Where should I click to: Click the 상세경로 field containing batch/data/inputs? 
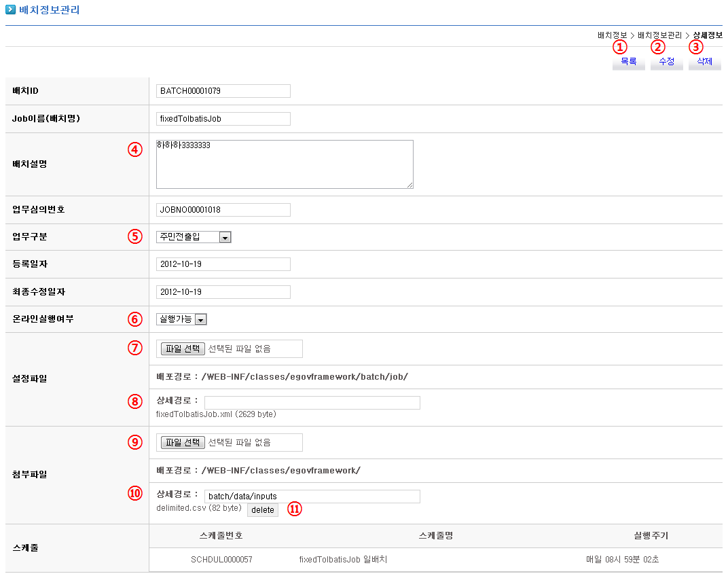click(312, 497)
